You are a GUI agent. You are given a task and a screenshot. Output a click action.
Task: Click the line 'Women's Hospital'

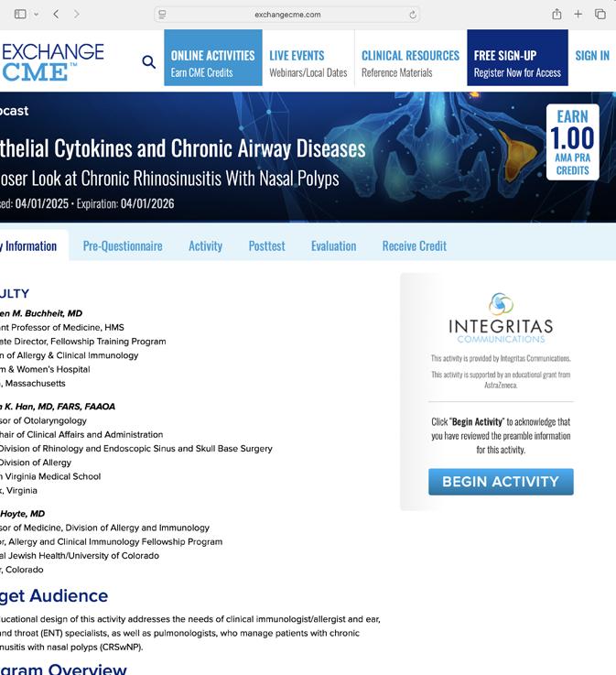click(x=45, y=369)
